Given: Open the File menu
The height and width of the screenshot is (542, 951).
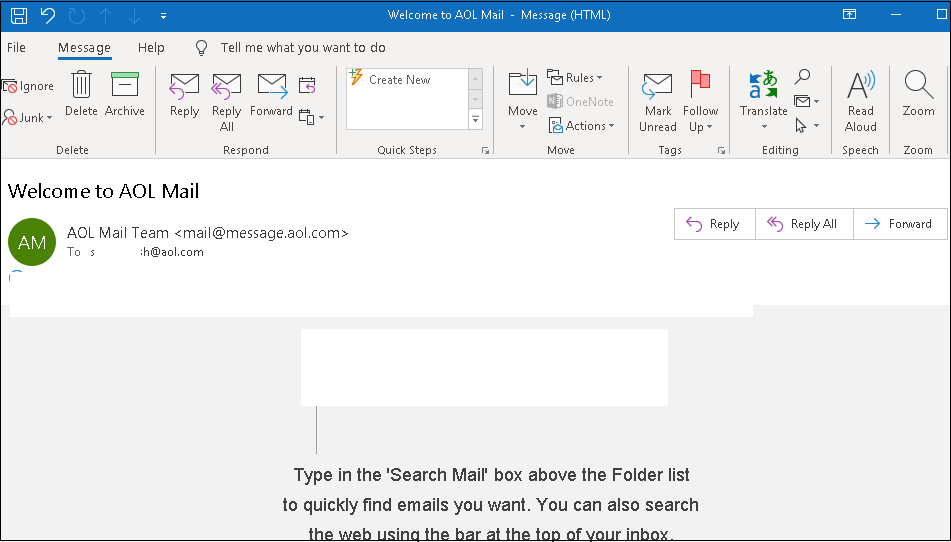Looking at the screenshot, I should 16,47.
